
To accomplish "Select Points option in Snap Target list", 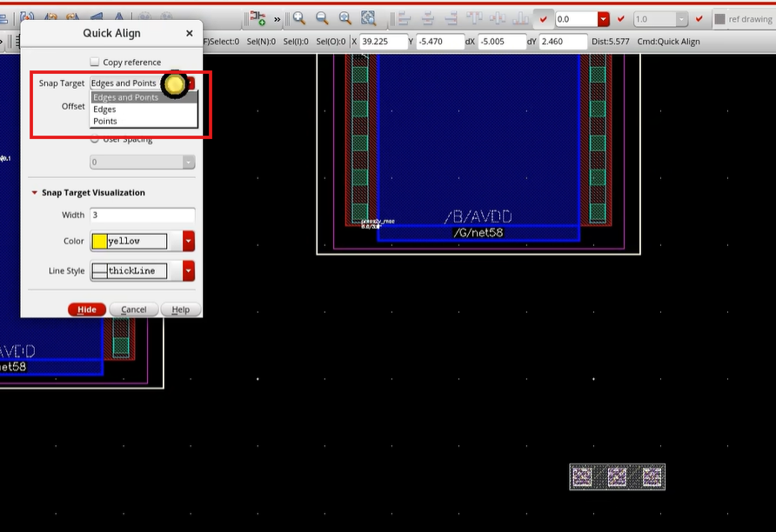I will [x=144, y=121].
